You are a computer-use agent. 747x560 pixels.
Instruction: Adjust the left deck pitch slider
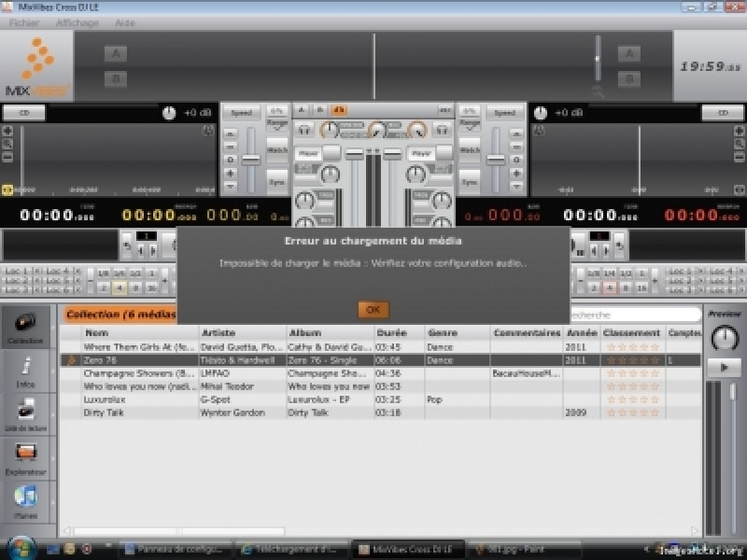[x=250, y=160]
